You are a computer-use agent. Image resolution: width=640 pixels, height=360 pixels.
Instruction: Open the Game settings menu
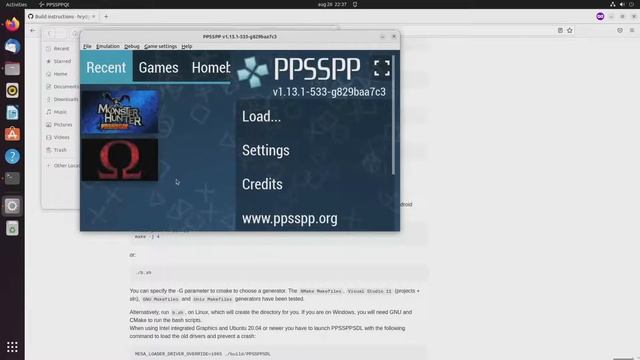point(160,47)
